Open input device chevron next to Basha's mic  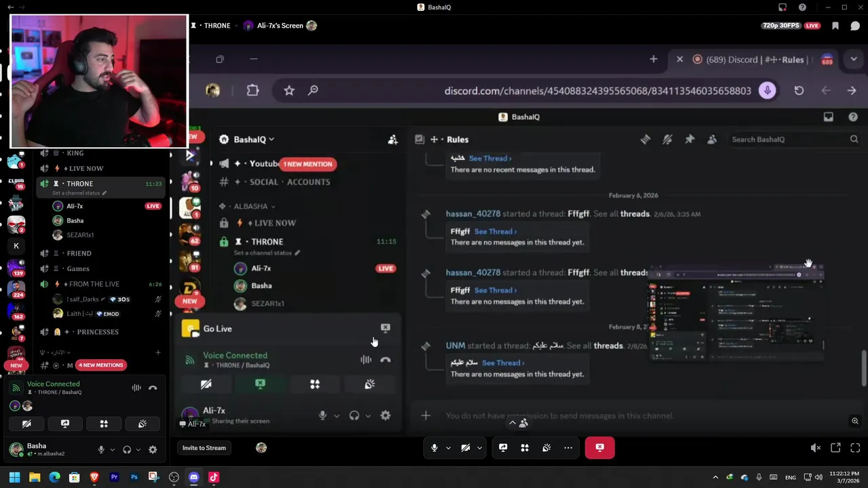112,449
